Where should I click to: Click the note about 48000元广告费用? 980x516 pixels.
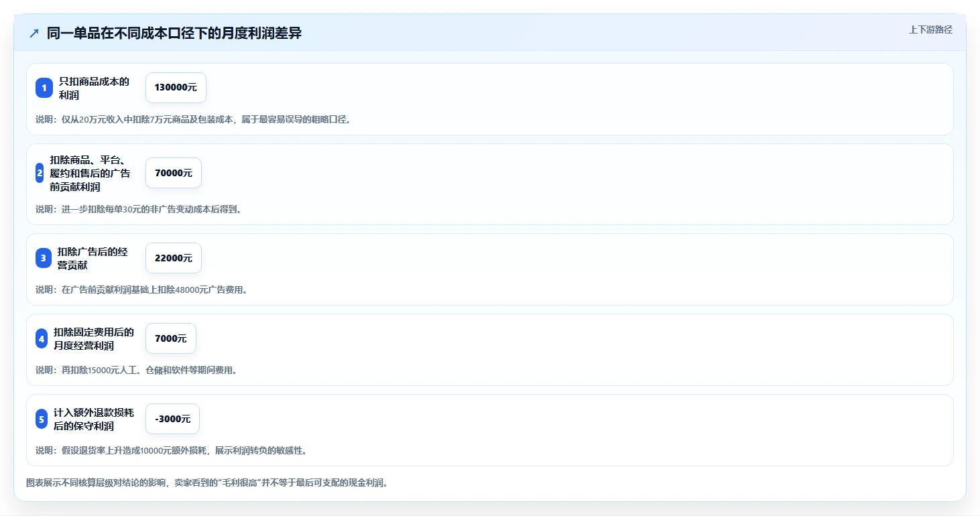tap(141, 289)
